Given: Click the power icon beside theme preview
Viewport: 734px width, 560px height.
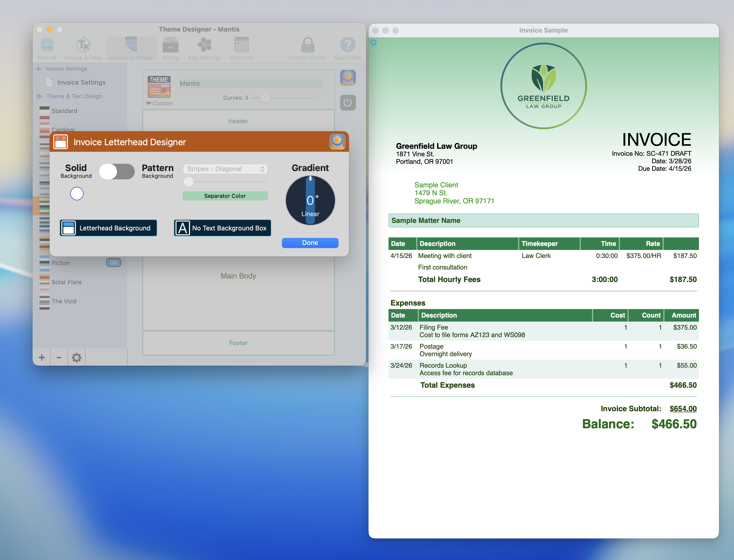Looking at the screenshot, I should click(x=347, y=103).
